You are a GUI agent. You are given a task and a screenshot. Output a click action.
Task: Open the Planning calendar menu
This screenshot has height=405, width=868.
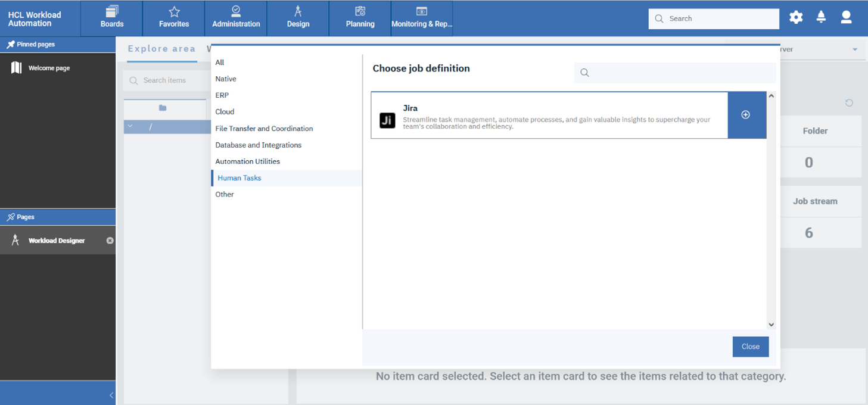point(360,18)
